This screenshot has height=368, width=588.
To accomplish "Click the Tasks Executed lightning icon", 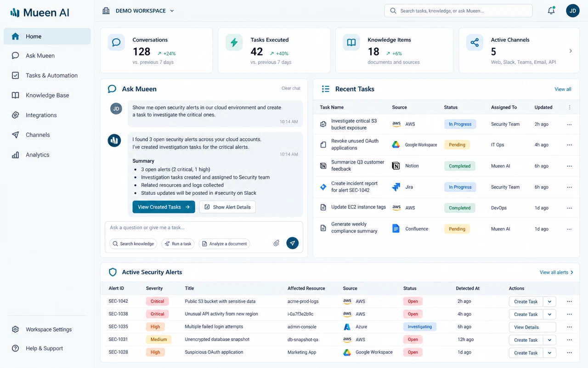I will pyautogui.click(x=234, y=42).
